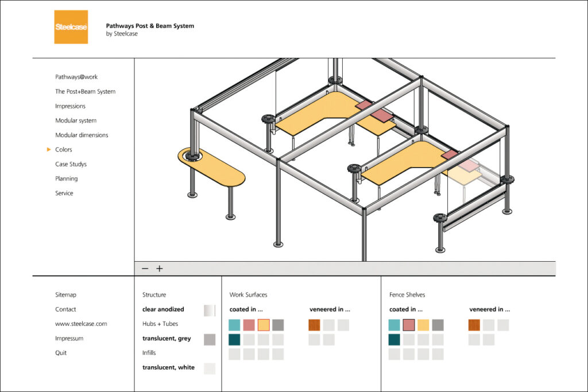Choose wood veneer for Fence Shelves

tap(474, 325)
